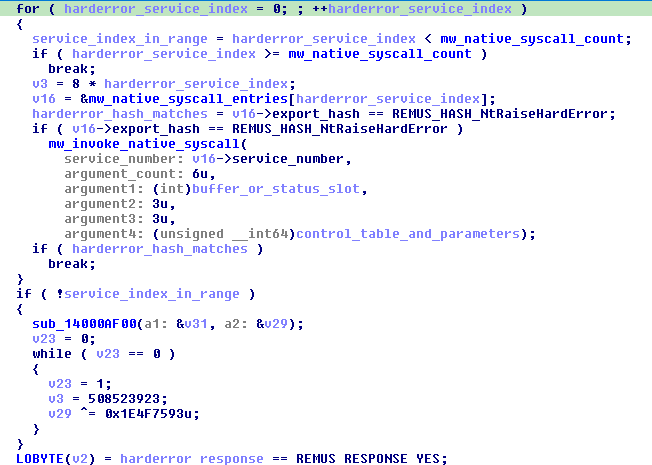652x465 pixels.
Task: Click 'v16->service_number' argument value
Action: 268,158
